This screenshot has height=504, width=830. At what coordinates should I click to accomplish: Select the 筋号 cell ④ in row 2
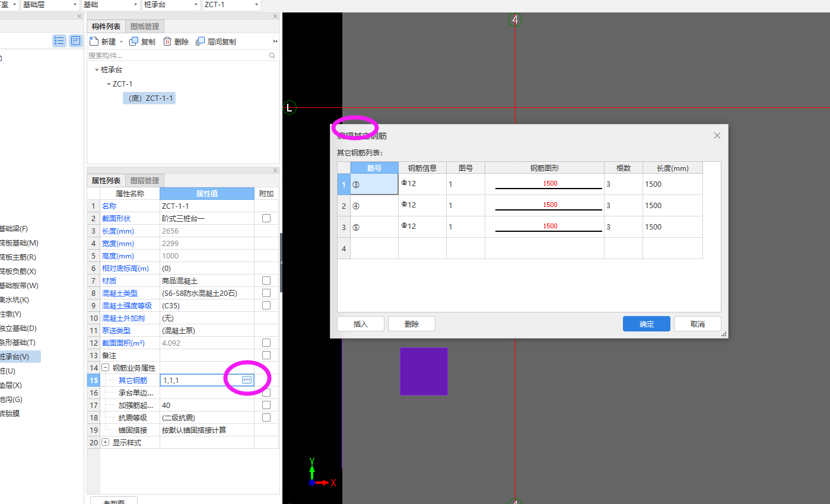point(374,205)
